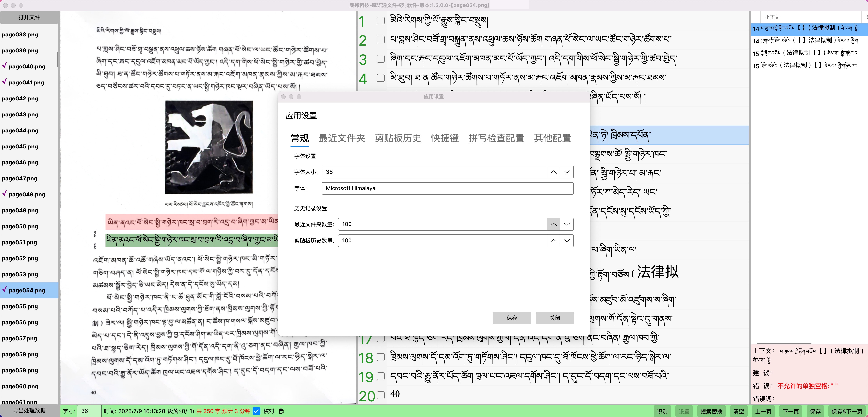Increase 最近文件夹数量 with the up arrow
The height and width of the screenshot is (417, 868).
(553, 224)
